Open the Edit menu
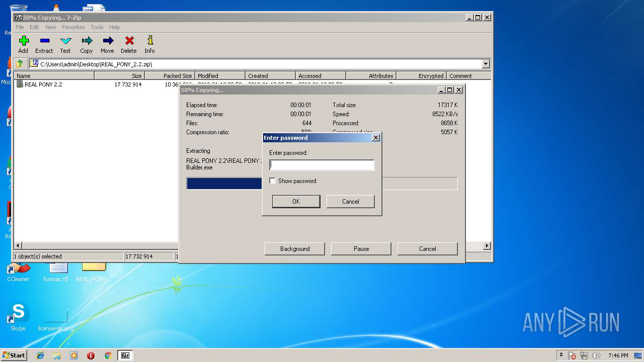 pyautogui.click(x=34, y=27)
